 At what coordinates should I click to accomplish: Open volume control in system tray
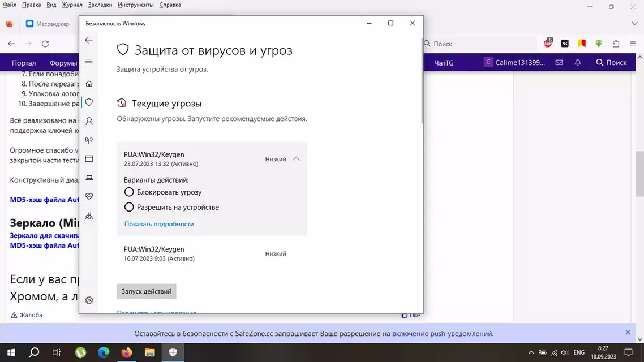tap(565, 352)
